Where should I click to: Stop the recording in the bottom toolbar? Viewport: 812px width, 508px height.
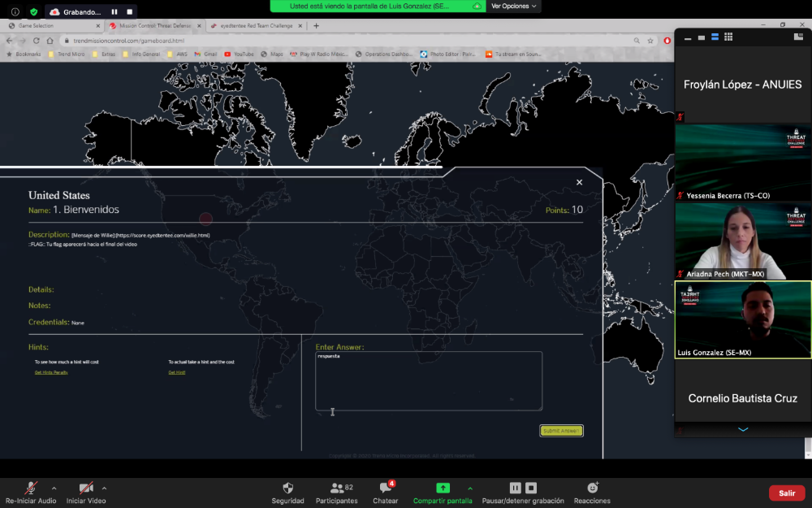coord(531,488)
